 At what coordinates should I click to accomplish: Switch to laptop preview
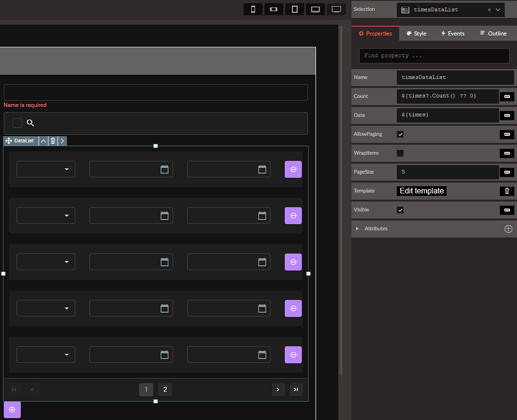tap(316, 9)
